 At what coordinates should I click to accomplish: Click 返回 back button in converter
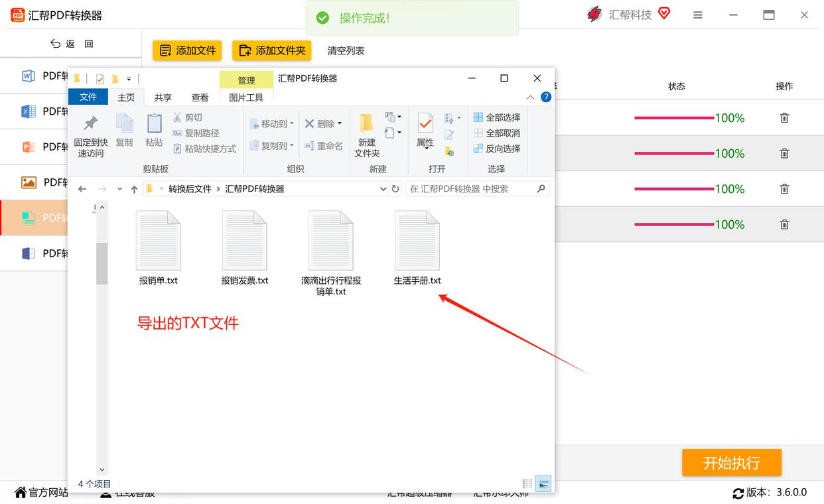[72, 44]
